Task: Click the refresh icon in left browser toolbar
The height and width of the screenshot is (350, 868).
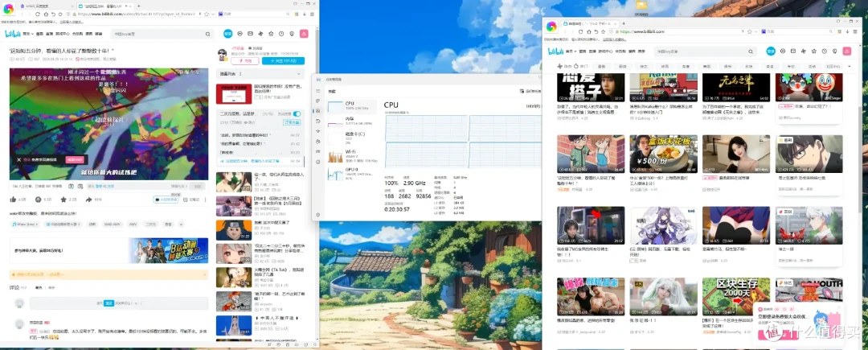Action: click(38, 14)
